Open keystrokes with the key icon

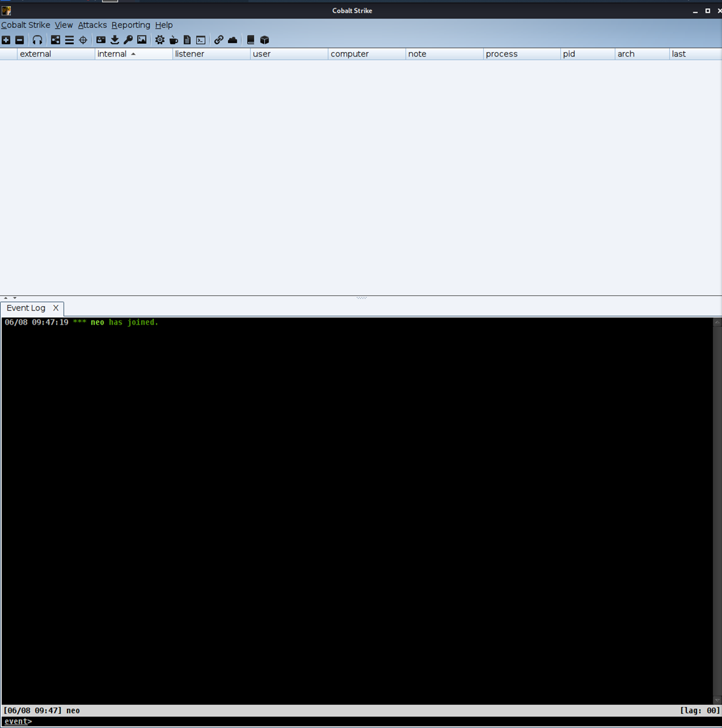128,40
